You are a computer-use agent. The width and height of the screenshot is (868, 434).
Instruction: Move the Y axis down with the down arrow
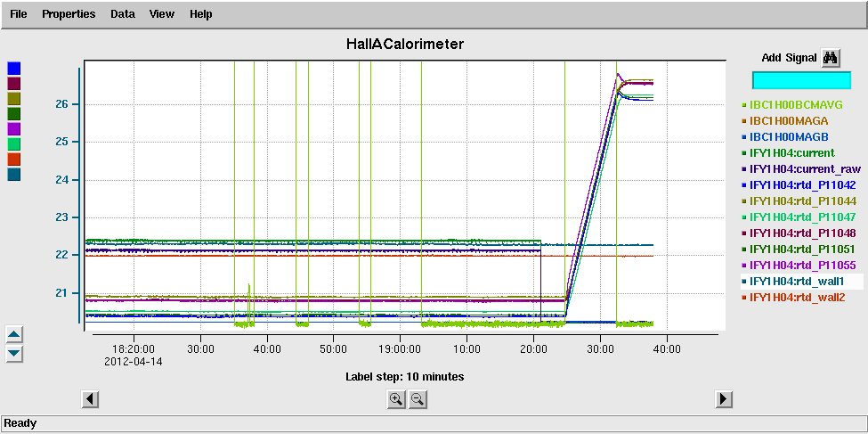pyautogui.click(x=14, y=354)
